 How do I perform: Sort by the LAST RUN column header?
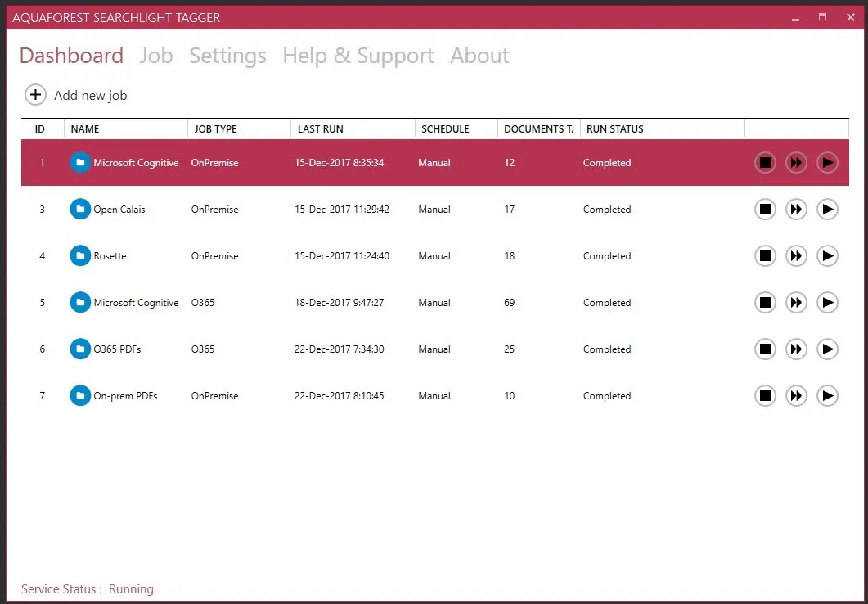click(321, 129)
